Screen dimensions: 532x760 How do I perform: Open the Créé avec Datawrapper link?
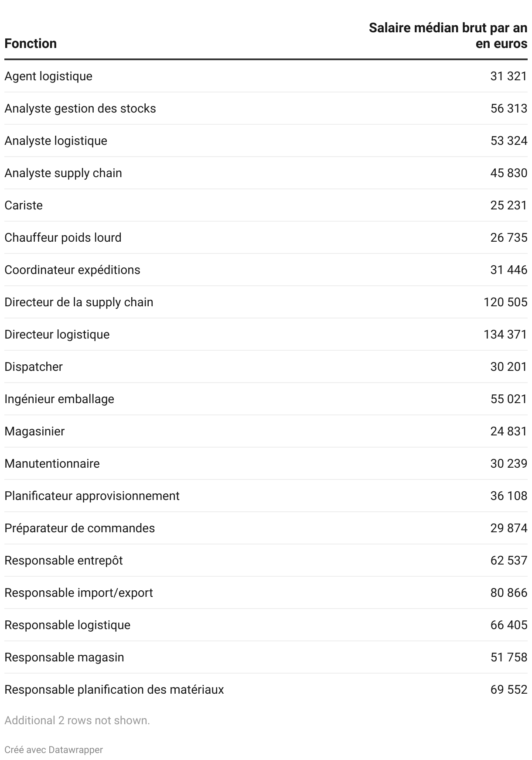54,750
